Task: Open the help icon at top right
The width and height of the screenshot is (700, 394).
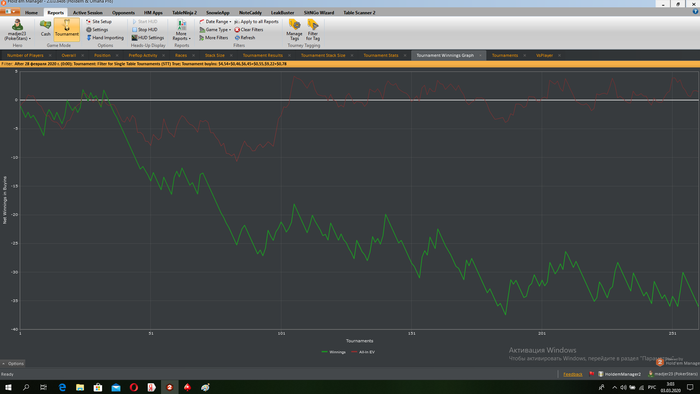Action: point(695,12)
